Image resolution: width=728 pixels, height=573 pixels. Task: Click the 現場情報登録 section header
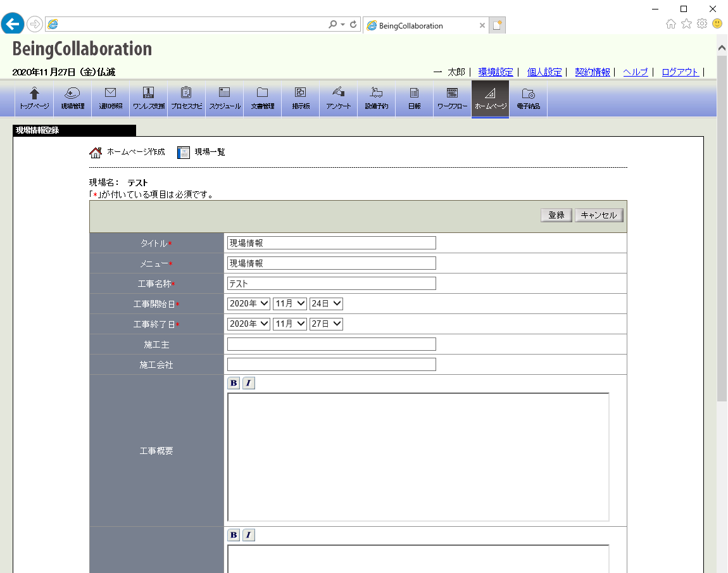coord(74,130)
